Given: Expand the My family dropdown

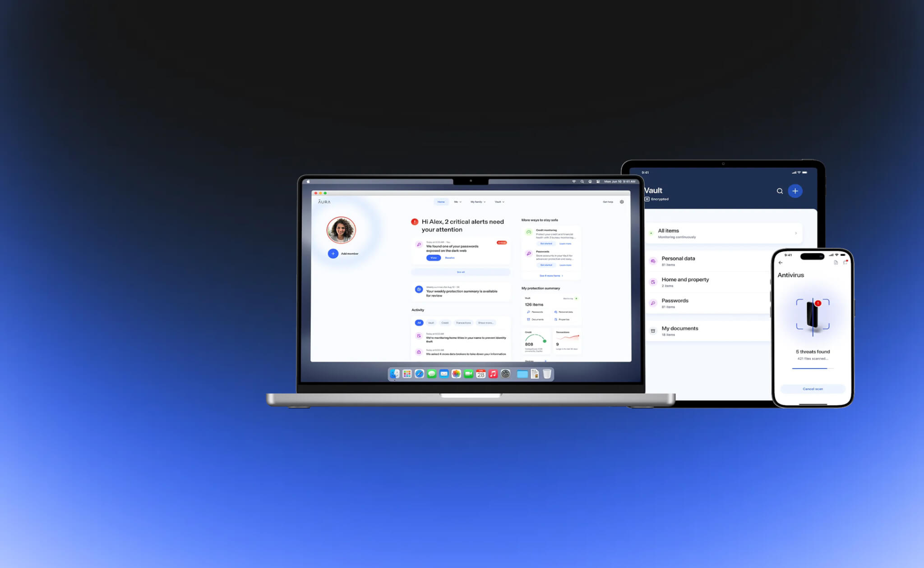Looking at the screenshot, I should (x=478, y=202).
